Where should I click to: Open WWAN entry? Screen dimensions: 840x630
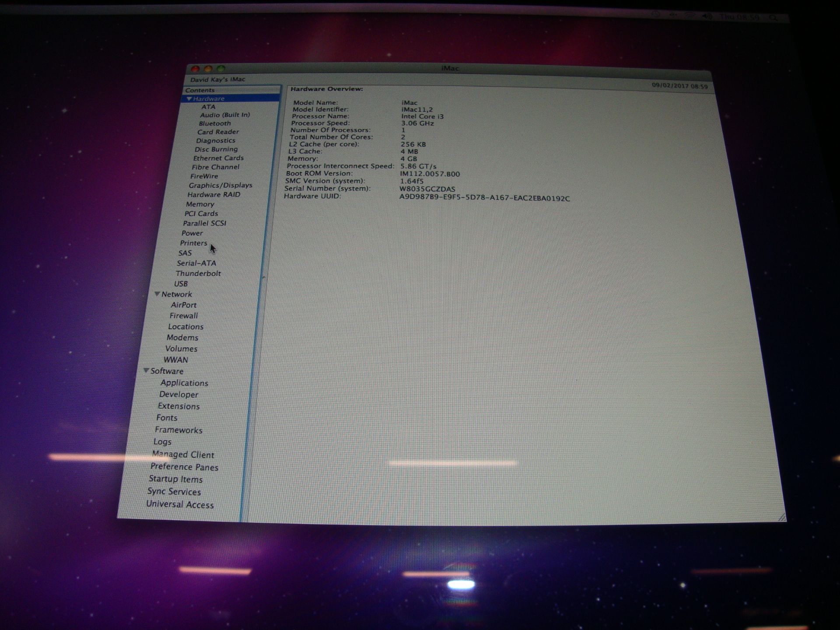[175, 360]
